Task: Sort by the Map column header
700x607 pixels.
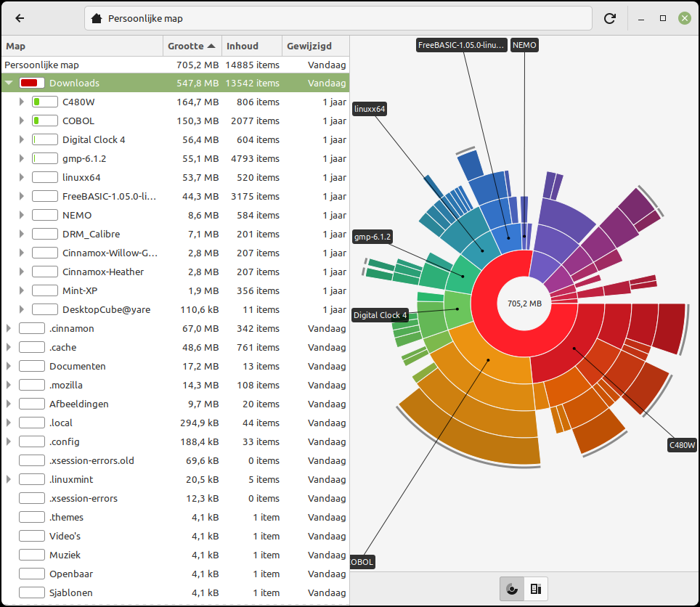Action: (82, 46)
